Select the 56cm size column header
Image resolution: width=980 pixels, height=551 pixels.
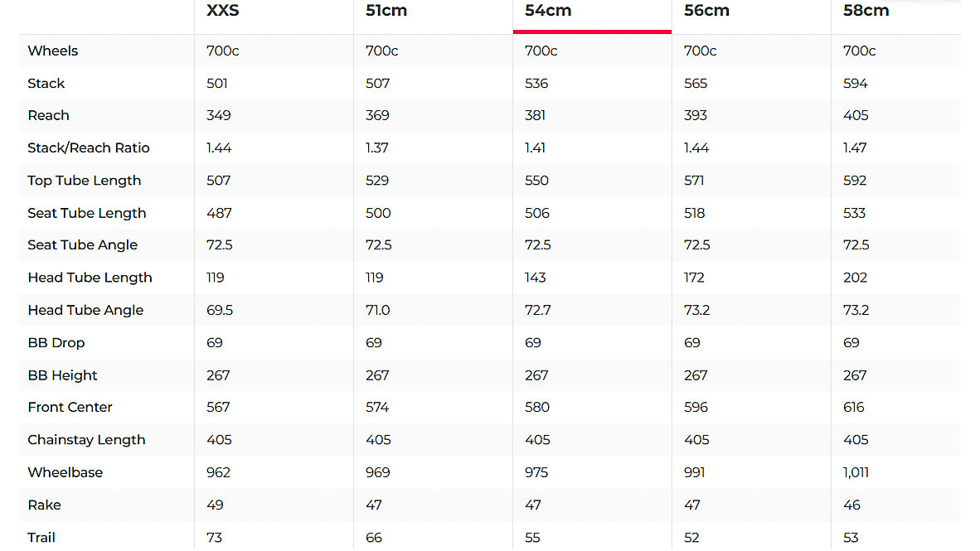tap(706, 11)
